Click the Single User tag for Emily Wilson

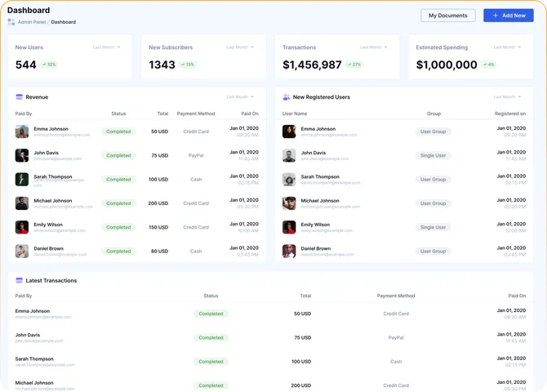[x=433, y=227]
